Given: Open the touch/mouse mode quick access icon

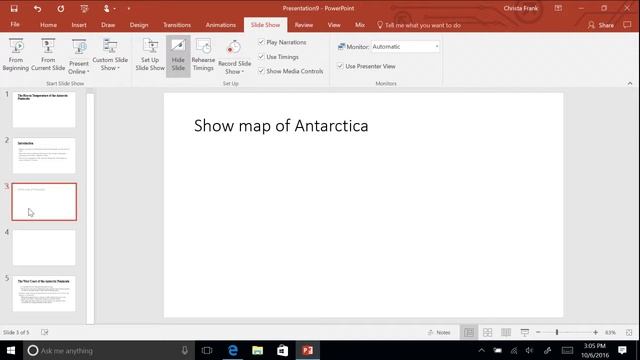Looking at the screenshot, I should pos(107,8).
